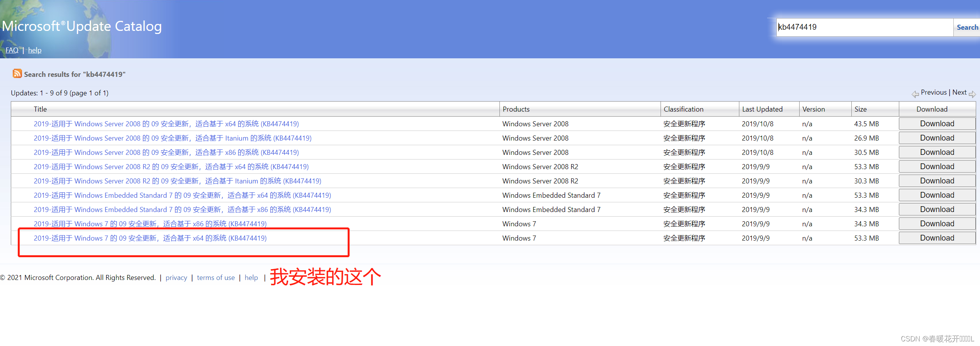The height and width of the screenshot is (346, 980).
Task: Sort results by Version column header
Action: coord(814,109)
